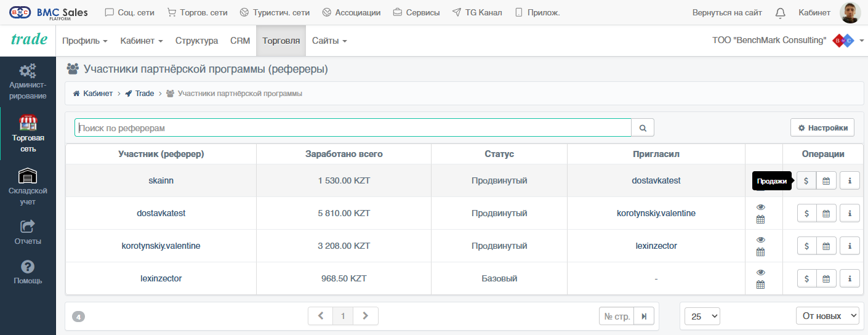The width and height of the screenshot is (868, 335).
Task: Open the От новых sort dropdown
Action: 827,316
